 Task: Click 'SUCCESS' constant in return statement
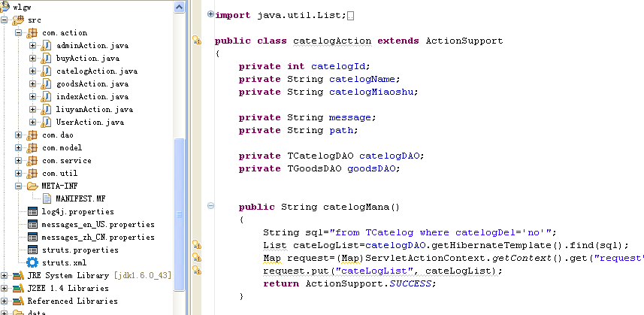410,283
